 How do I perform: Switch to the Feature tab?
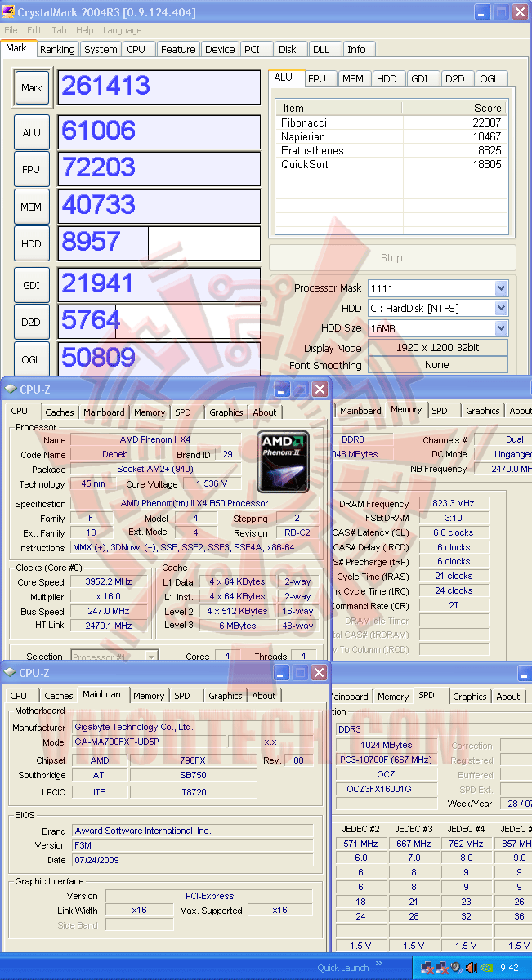(178, 49)
